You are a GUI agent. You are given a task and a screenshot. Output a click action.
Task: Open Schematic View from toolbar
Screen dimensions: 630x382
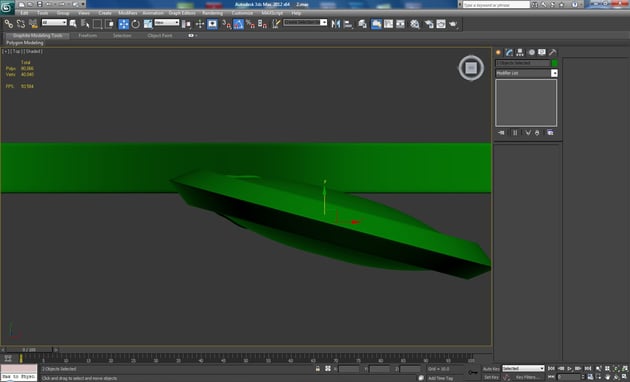click(401, 24)
